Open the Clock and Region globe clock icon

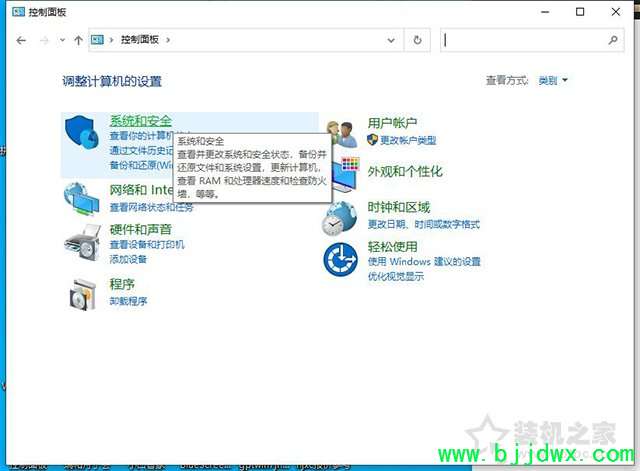[339, 218]
